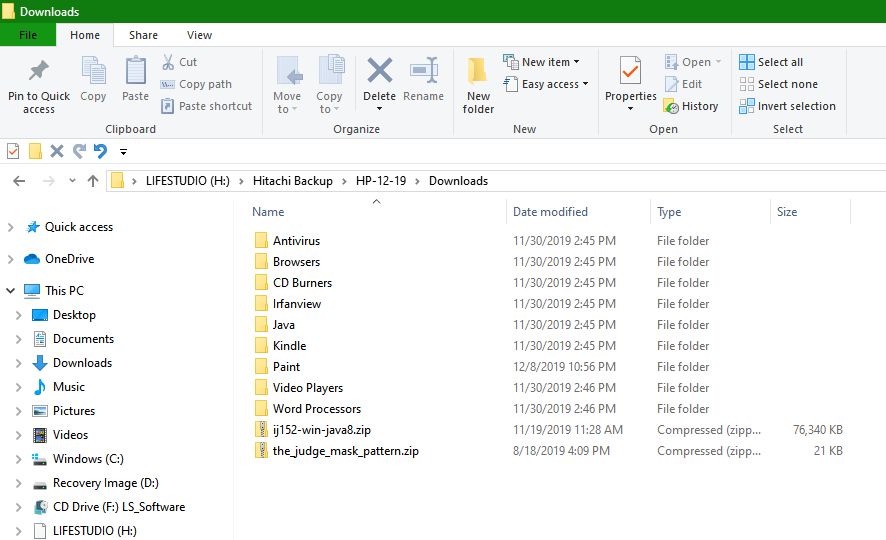Click the Paste clipboard icon

[136, 71]
